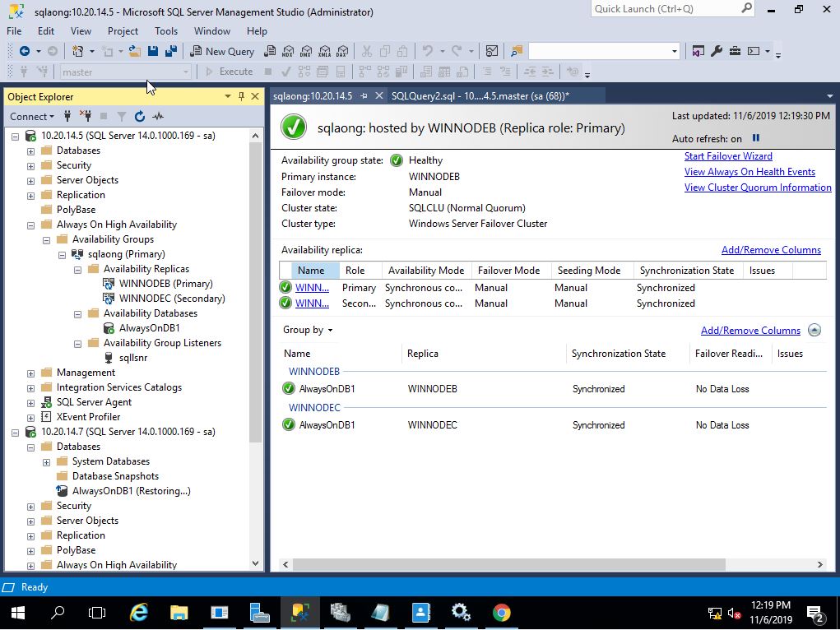Open the Activity Monitor toolbar icon
The image size is (840, 630).
click(492, 51)
